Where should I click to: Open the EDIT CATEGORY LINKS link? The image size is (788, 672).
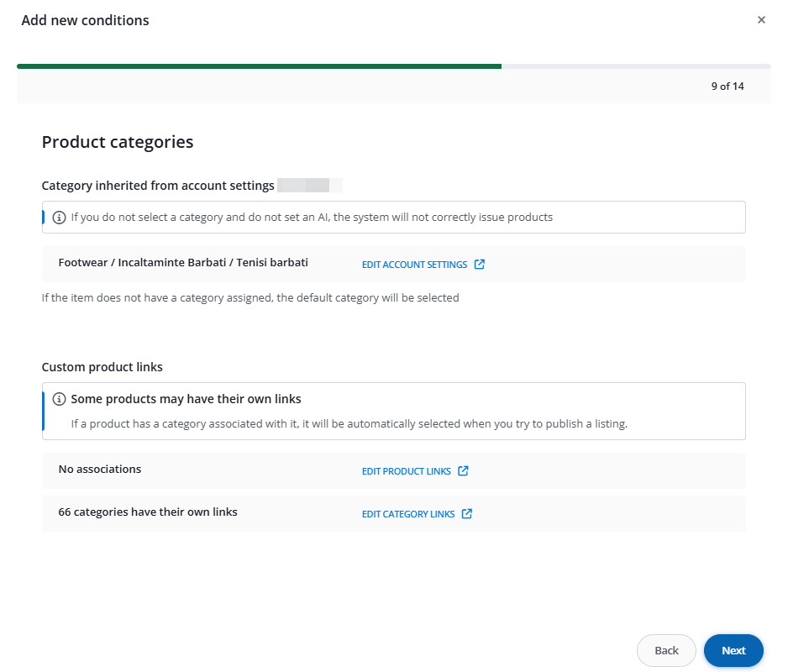tap(408, 514)
